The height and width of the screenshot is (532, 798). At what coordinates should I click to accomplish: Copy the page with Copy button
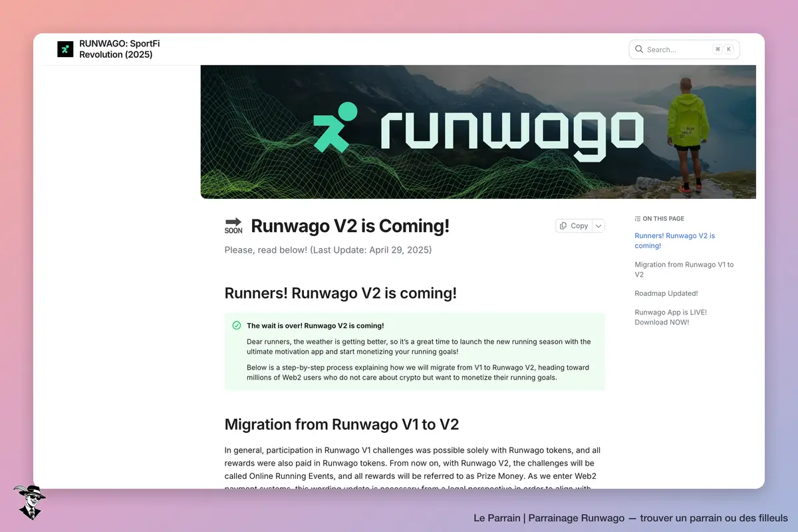coord(573,226)
